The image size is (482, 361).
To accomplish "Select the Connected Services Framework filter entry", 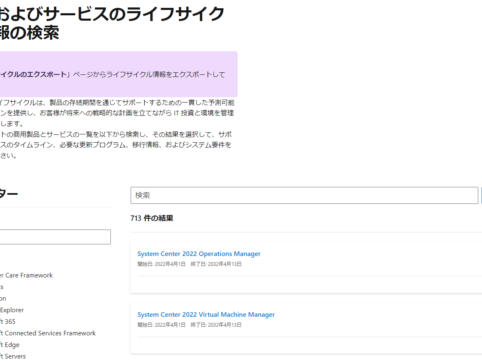I will click(48, 333).
